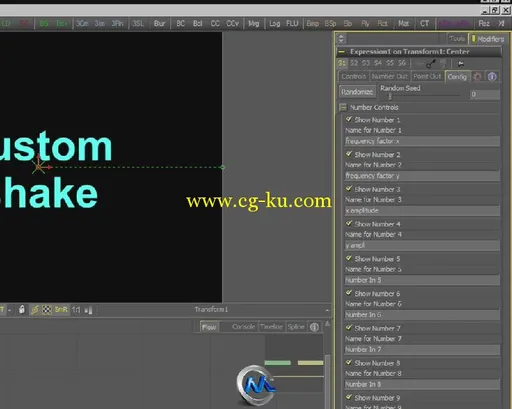Toggle viewer lock icon
This screenshot has width=512, height=409.
22,310
